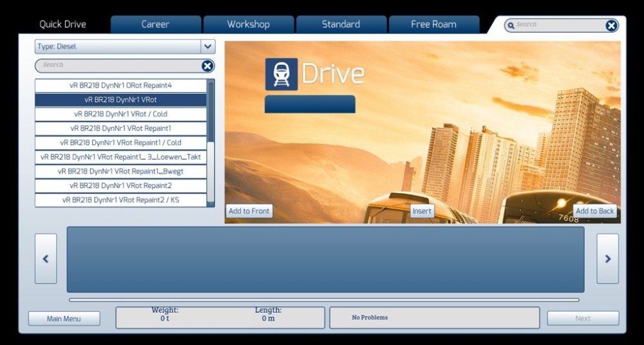Click the horizontal consist scrollbar
This screenshot has width=644, height=345.
coord(324,299)
